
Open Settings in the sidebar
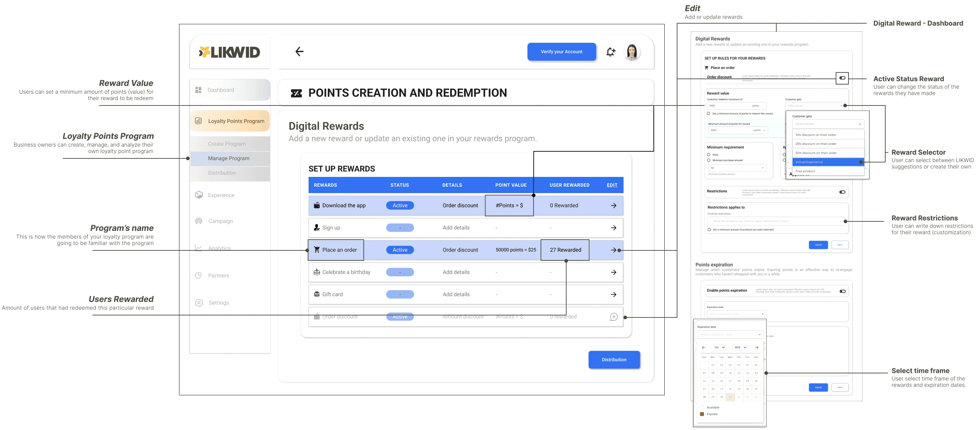click(219, 303)
